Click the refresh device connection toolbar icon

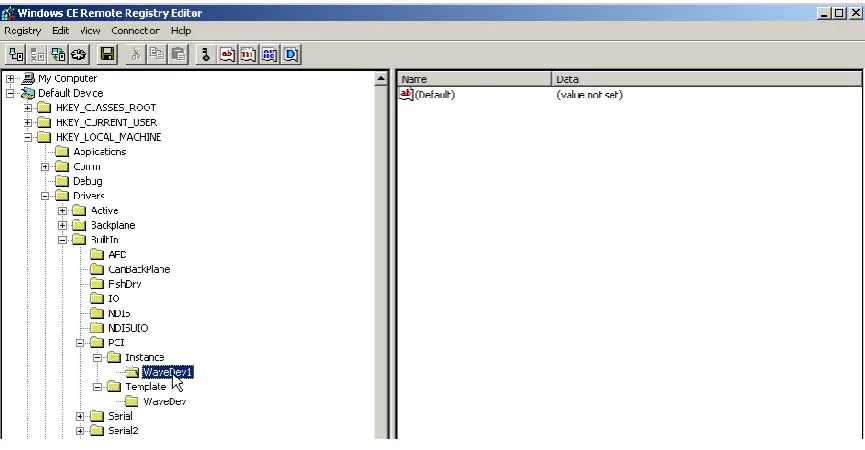(58, 54)
